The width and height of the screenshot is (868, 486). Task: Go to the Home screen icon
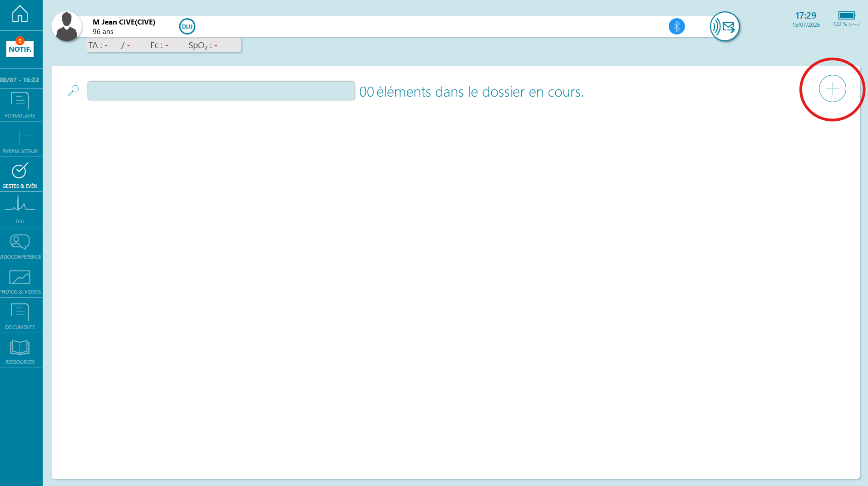tap(20, 14)
